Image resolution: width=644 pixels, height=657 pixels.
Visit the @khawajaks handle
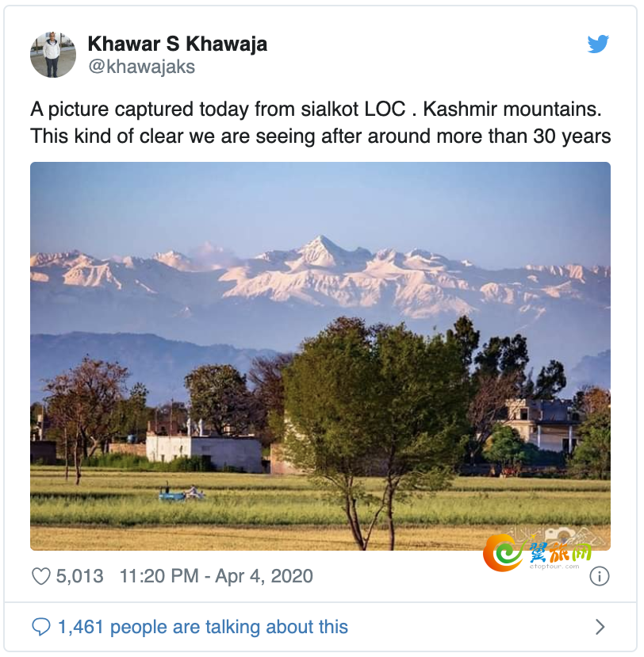[x=141, y=67]
